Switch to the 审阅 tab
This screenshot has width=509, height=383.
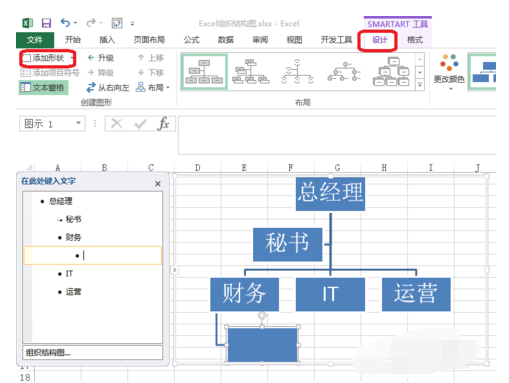pos(260,40)
